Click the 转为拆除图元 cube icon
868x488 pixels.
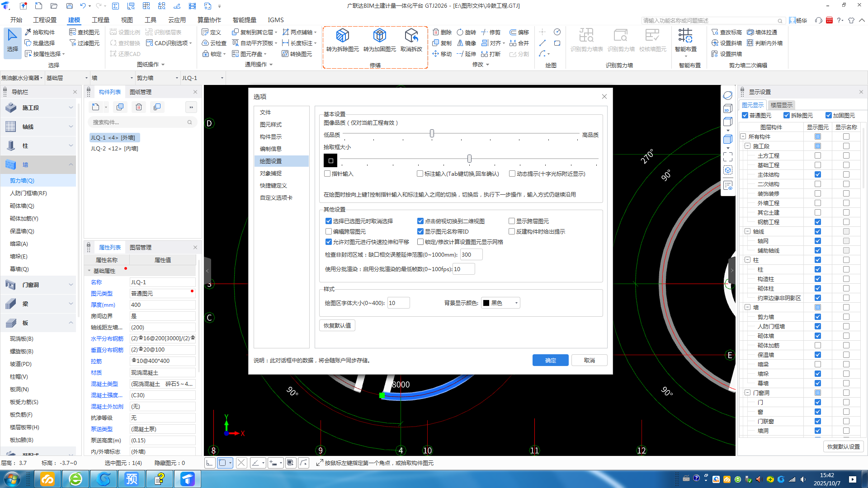pyautogui.click(x=342, y=36)
